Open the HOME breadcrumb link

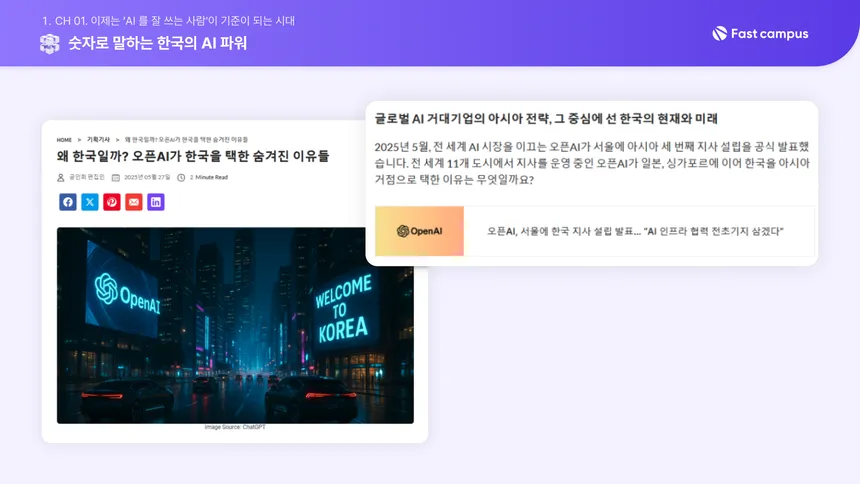(x=64, y=140)
